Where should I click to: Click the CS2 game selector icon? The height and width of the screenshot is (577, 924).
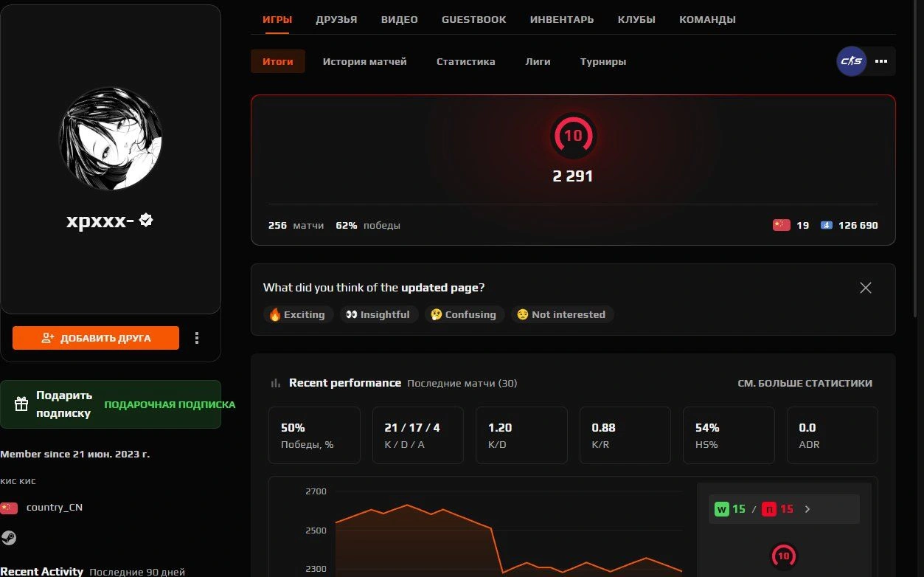pos(852,61)
